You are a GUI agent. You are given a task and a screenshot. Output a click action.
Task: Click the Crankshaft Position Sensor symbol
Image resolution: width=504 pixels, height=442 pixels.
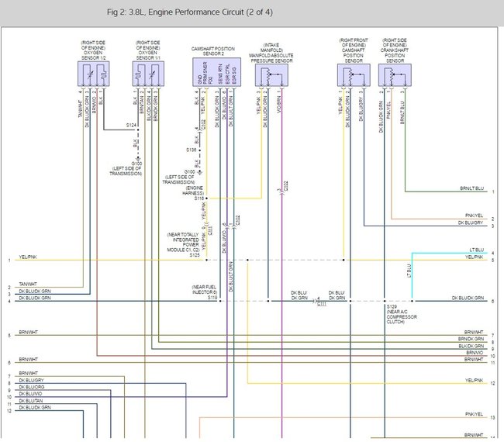395,75
